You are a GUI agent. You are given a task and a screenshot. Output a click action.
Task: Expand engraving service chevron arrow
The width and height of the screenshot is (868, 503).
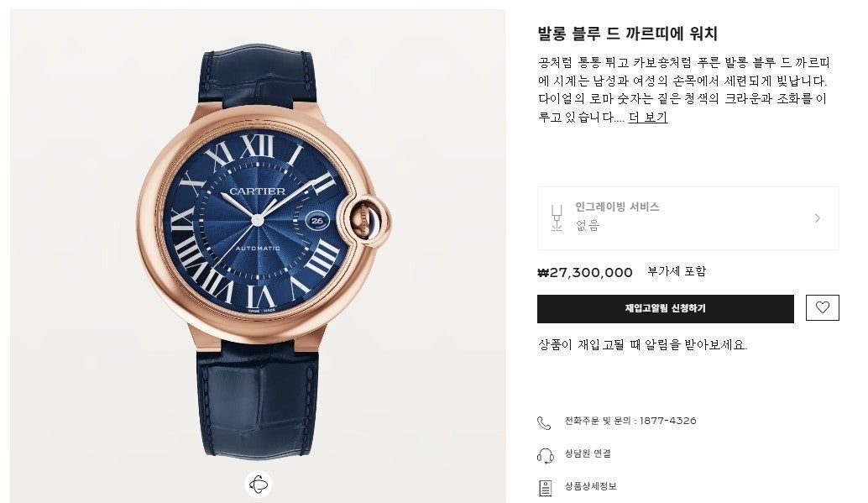pyautogui.click(x=817, y=218)
